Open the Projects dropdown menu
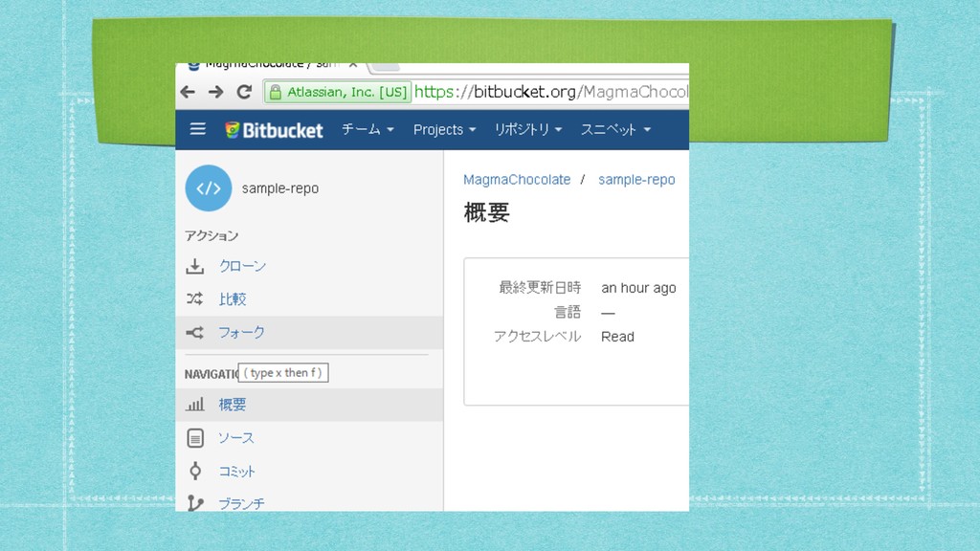Screen dimensions: 980x551 coord(444,129)
